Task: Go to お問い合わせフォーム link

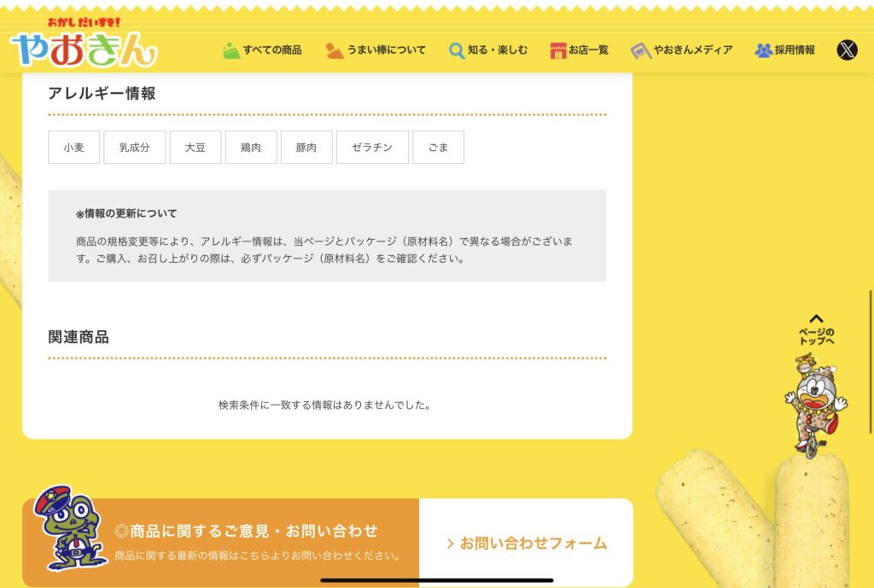Action: [527, 543]
